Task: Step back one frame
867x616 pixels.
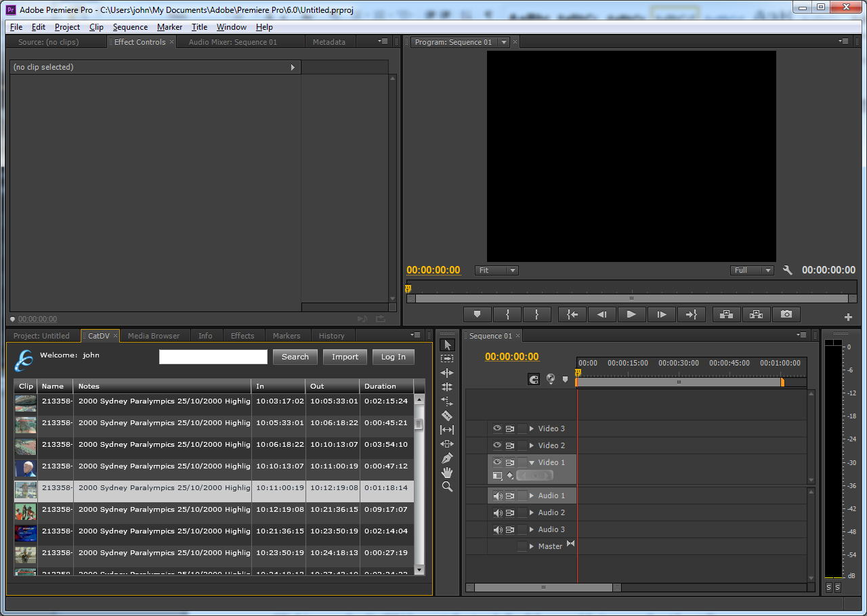Action: (x=602, y=314)
